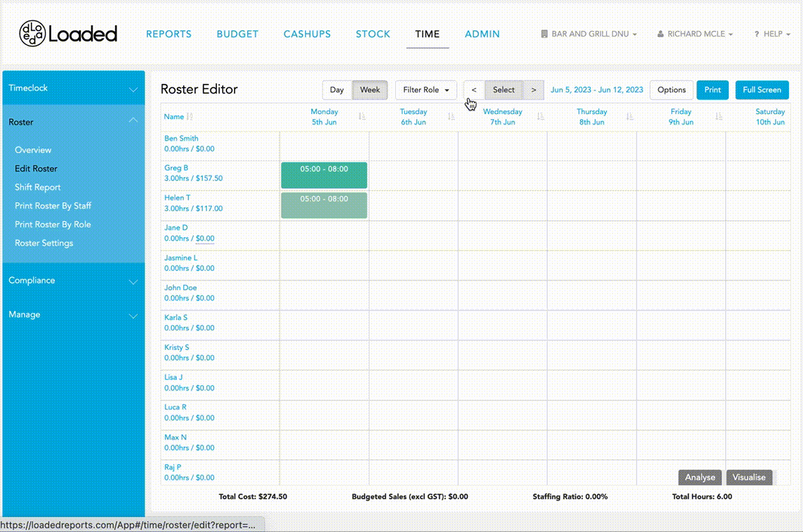Open roster Options
This screenshot has height=532, width=803.
672,90
